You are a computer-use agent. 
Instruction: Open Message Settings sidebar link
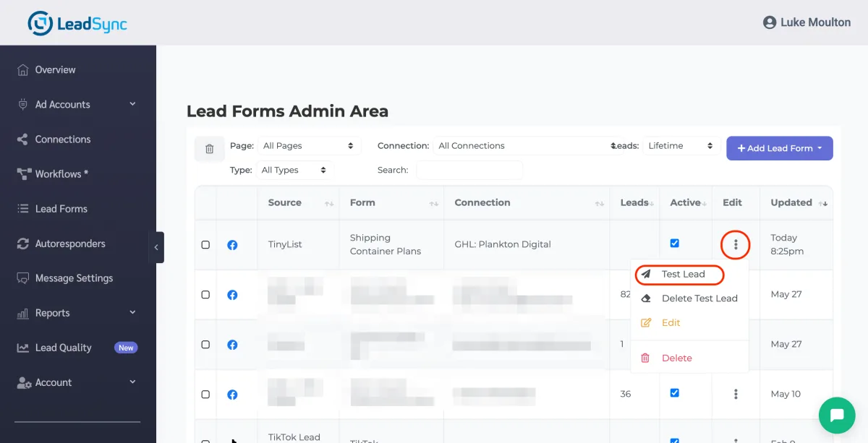(x=74, y=278)
